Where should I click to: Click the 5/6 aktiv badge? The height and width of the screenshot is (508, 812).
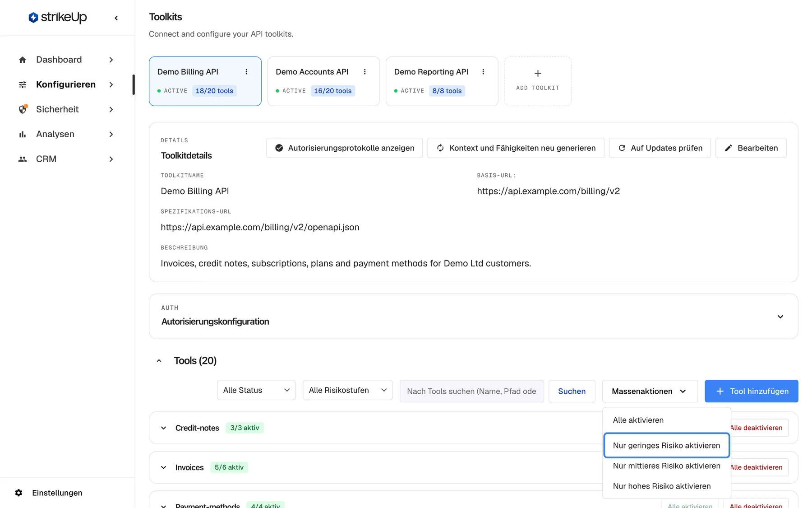[x=229, y=467]
